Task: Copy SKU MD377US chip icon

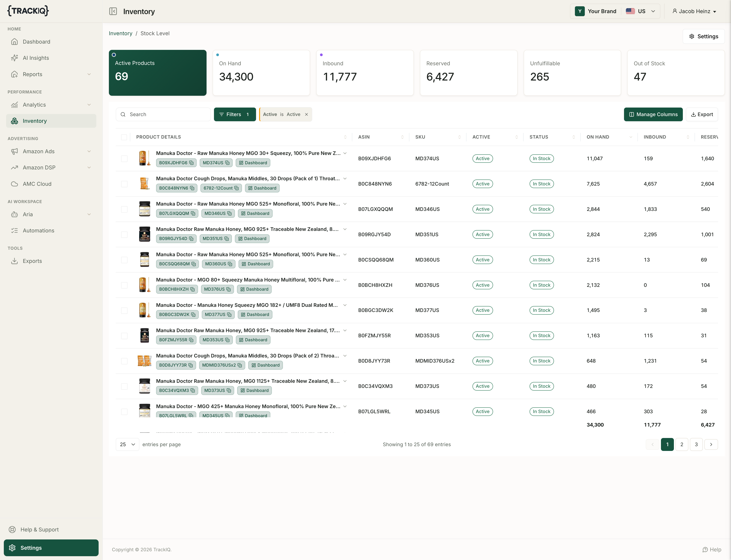Action: click(x=229, y=315)
